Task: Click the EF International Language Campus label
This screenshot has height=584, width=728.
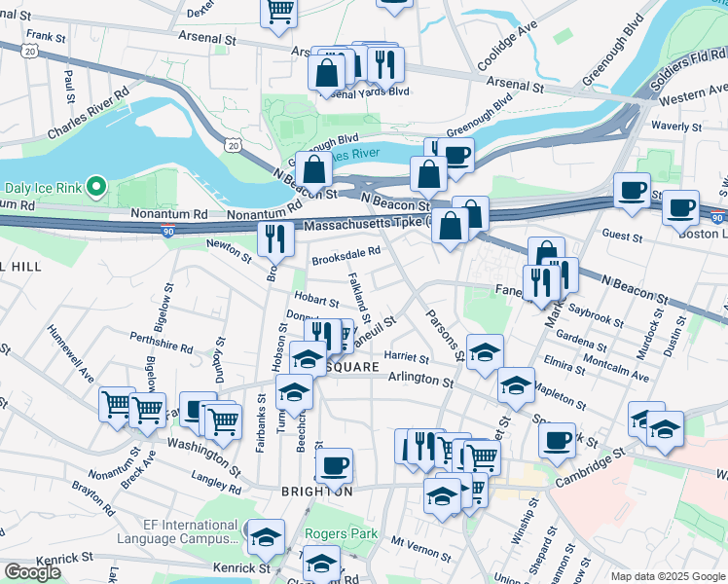Action: point(177,532)
